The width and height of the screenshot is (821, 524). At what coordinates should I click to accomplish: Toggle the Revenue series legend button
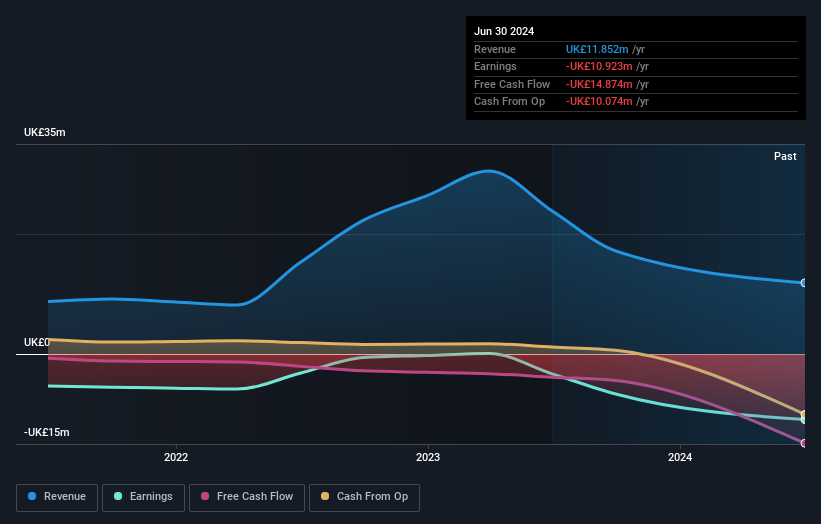tap(57, 497)
